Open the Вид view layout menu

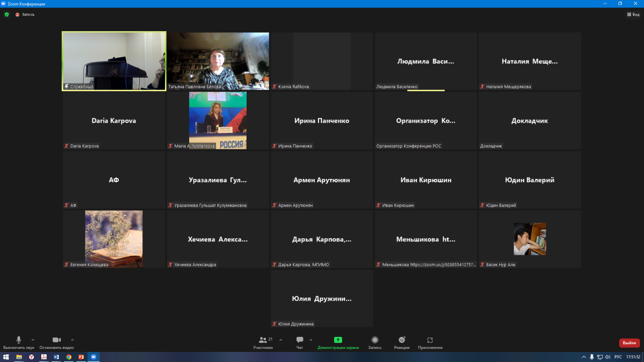point(633,15)
